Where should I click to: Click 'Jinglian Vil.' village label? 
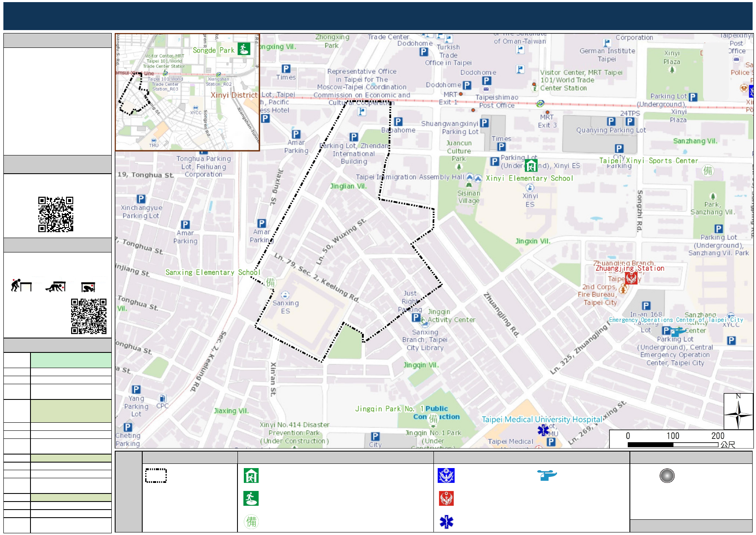click(x=348, y=186)
